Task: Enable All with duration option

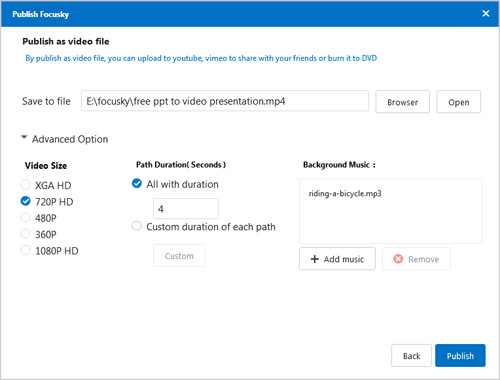Action: [x=137, y=183]
